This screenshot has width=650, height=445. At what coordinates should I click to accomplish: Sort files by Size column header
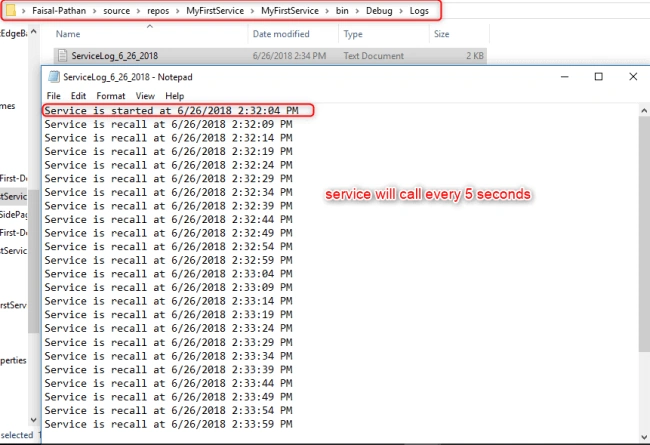441,34
